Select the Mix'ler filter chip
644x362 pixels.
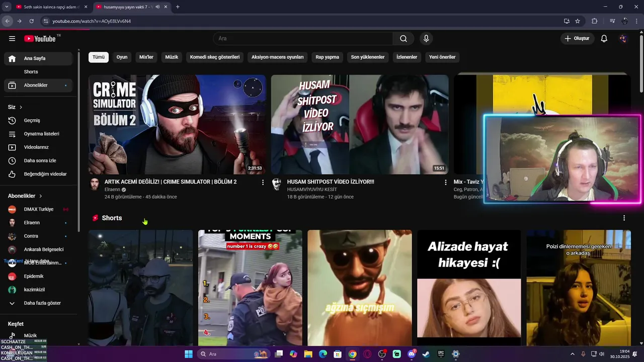(146, 57)
